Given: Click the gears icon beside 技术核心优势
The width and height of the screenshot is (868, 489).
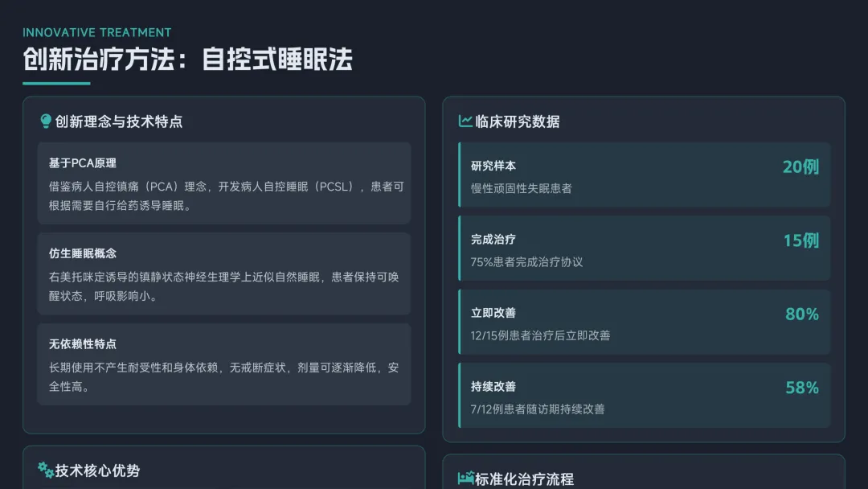Looking at the screenshot, I should (x=46, y=471).
